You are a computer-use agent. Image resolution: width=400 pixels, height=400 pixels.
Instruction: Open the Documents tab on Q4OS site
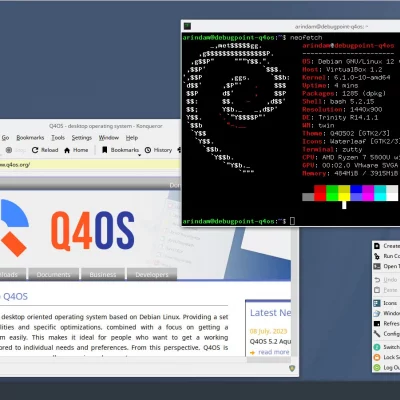(54, 275)
